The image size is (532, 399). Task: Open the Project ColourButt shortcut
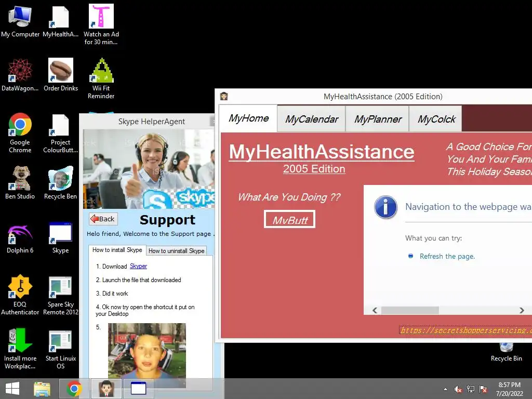point(60,133)
